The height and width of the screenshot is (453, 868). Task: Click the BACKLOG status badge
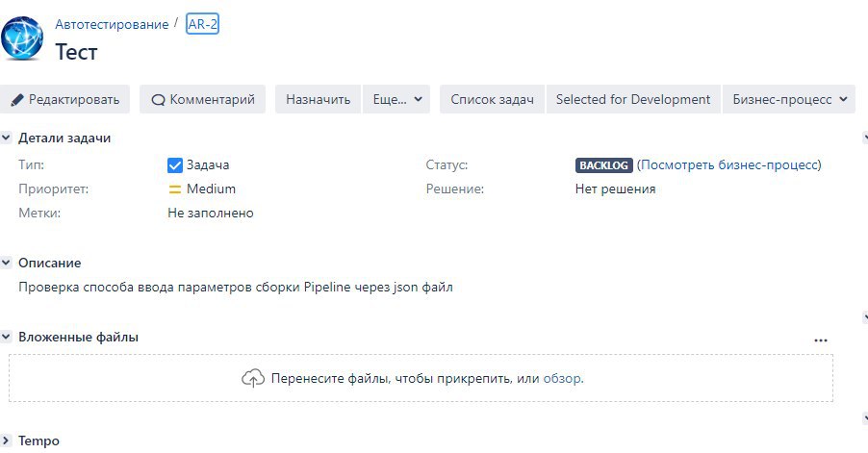click(x=603, y=165)
